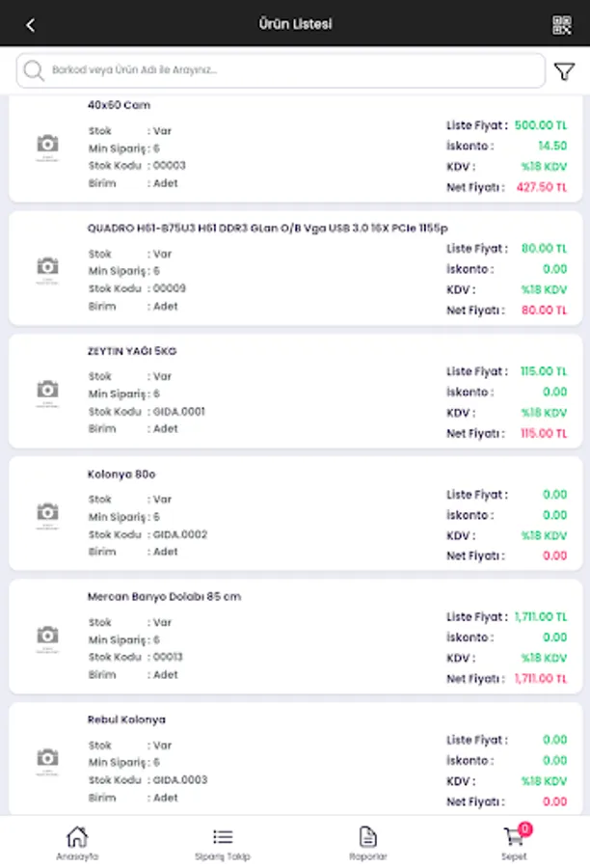Screen dimensions: 590x868
Task: Go back using the top-left arrow
Action: click(x=30, y=25)
